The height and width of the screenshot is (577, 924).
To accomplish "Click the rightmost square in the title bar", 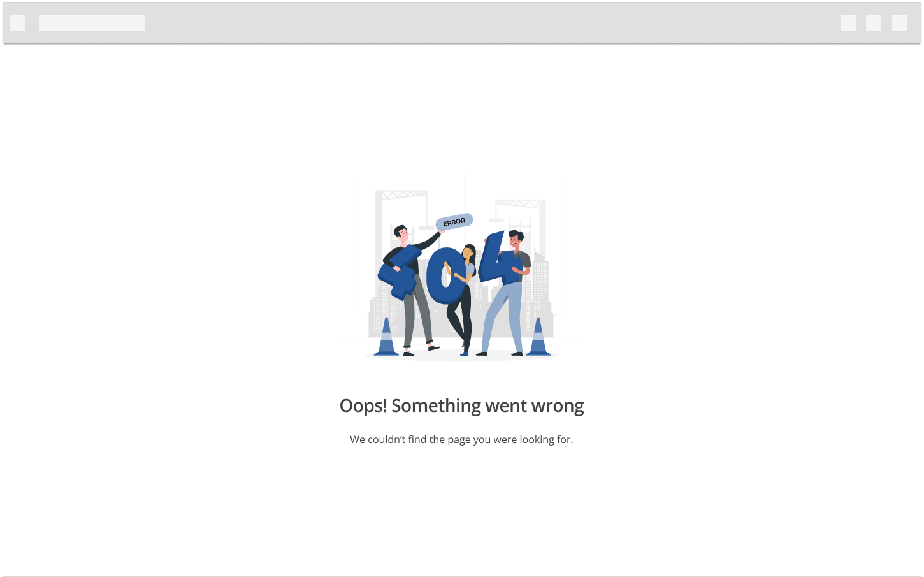I will [899, 23].
